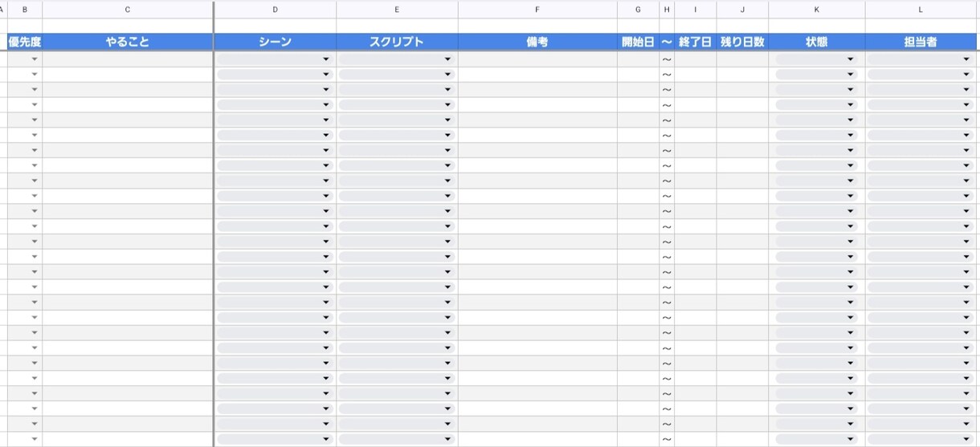
Task: Open 状態 dropdown in first row below header
Action: coord(851,59)
